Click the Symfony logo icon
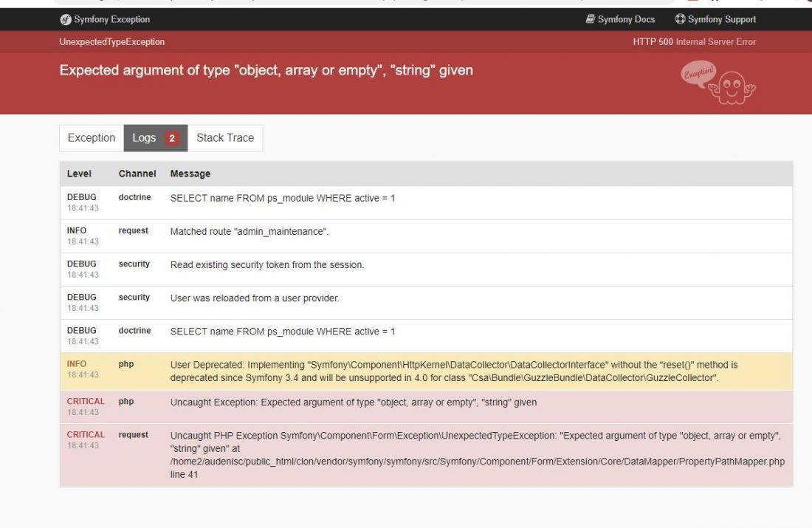 65,20
